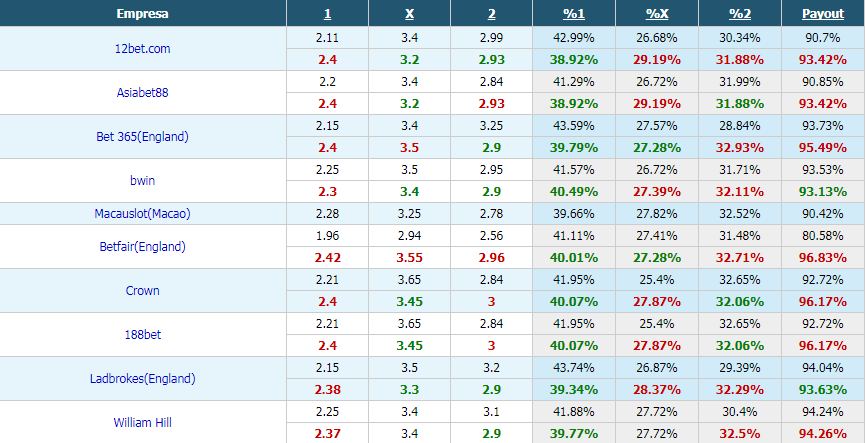The width and height of the screenshot is (866, 443).
Task: Sort by the %2 column header
Action: 740,14
